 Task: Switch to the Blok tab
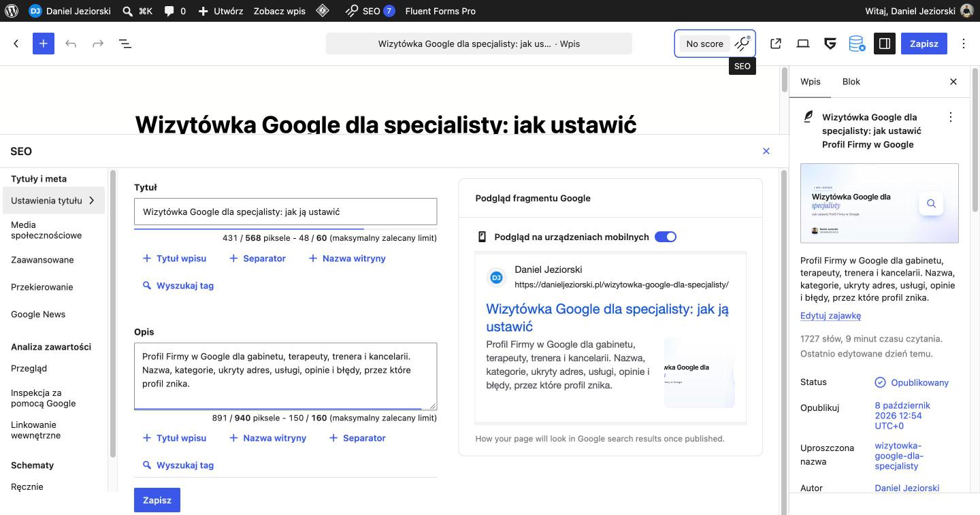pos(851,82)
